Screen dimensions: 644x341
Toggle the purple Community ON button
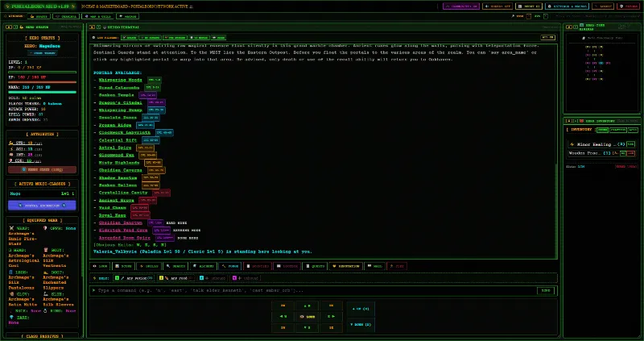(460, 6)
